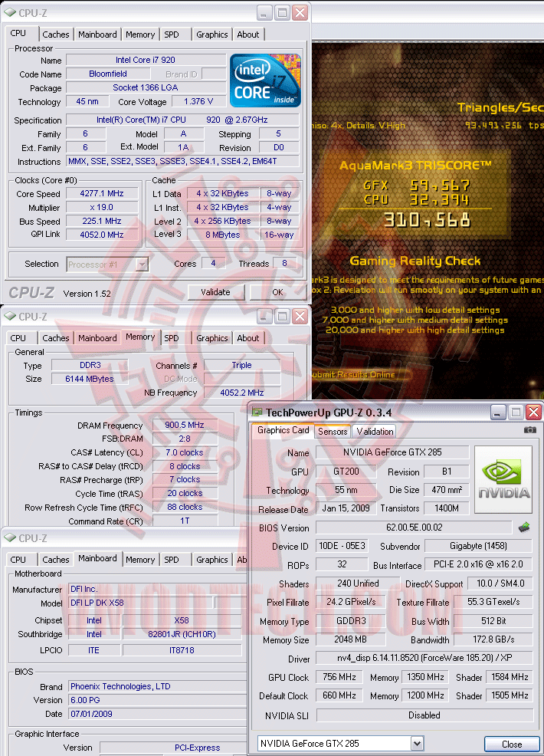Image resolution: width=544 pixels, height=756 pixels.
Task: Click the BIOS save chip icon in GPU-Z
Action: click(524, 528)
